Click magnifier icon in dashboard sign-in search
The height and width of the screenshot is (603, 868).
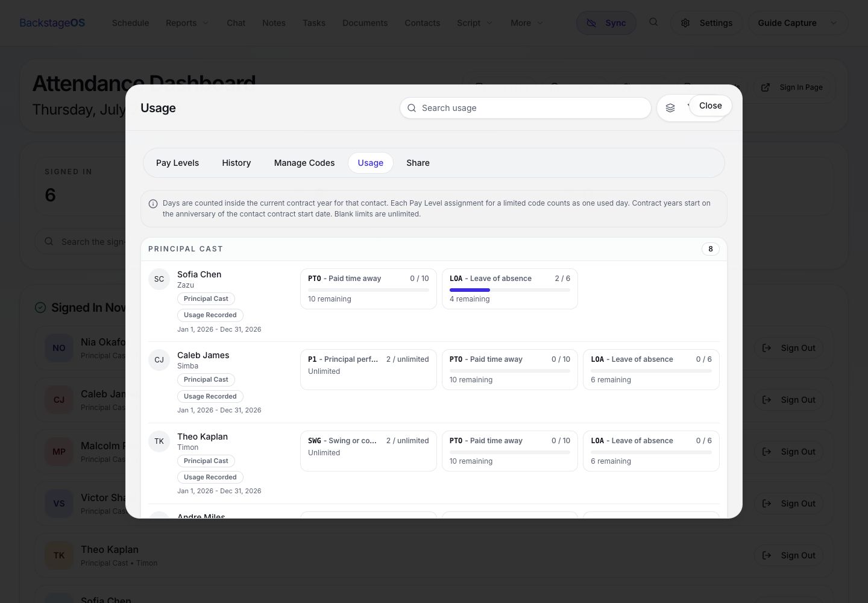[x=49, y=241]
